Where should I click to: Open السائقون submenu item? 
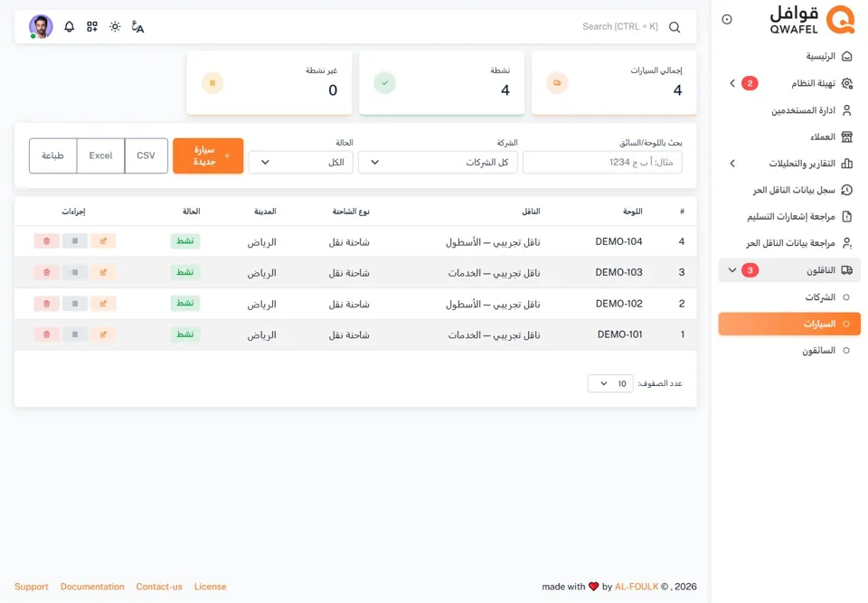point(790,351)
